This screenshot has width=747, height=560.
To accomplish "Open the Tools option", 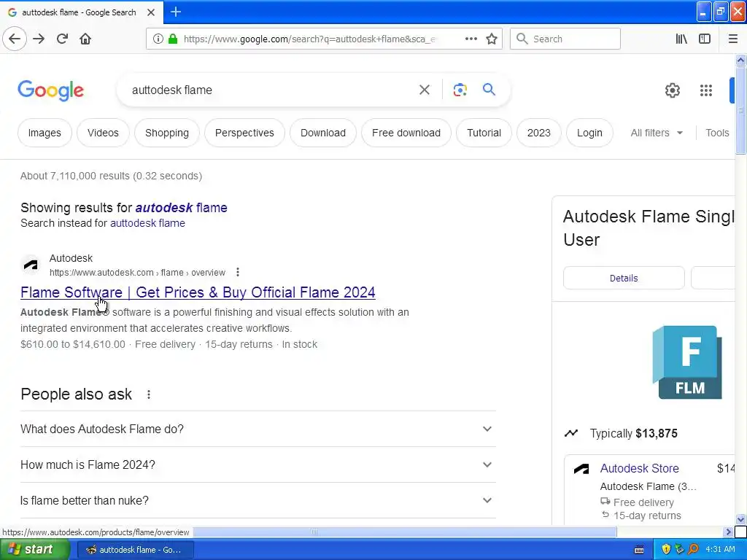I will coord(717,133).
